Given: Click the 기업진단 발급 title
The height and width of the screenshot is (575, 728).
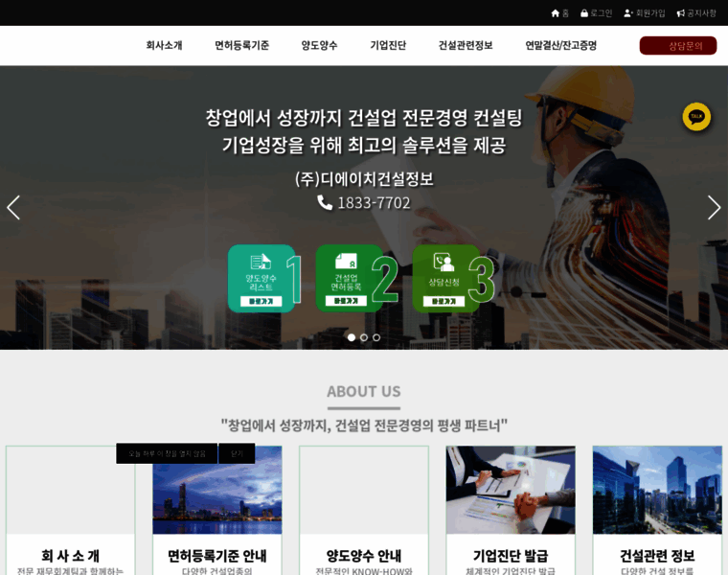Looking at the screenshot, I should pyautogui.click(x=511, y=556).
